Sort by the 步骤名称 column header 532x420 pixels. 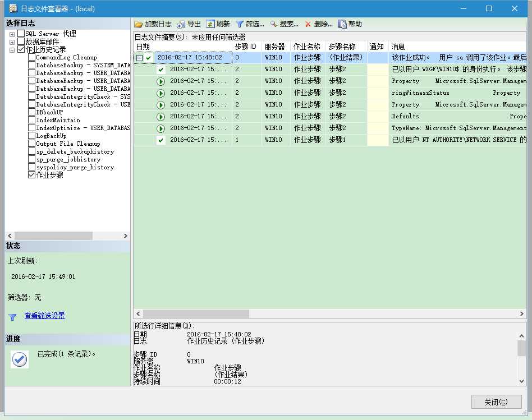346,47
